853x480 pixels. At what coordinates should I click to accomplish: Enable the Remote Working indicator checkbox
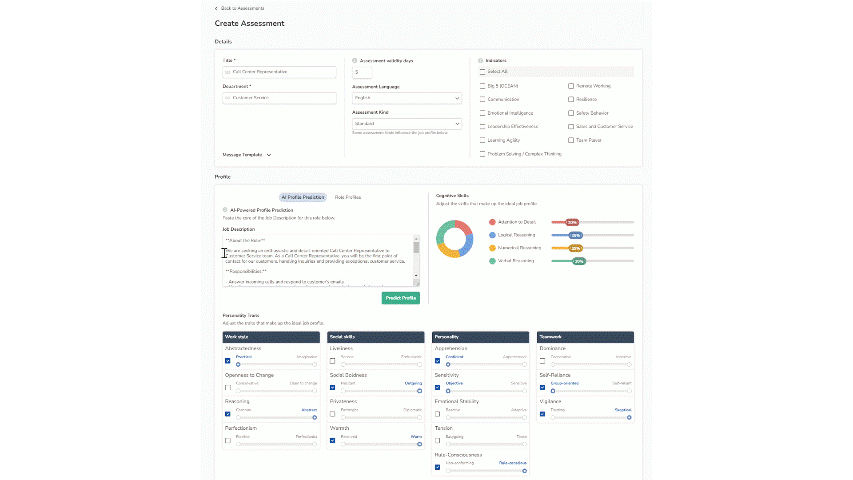[571, 86]
